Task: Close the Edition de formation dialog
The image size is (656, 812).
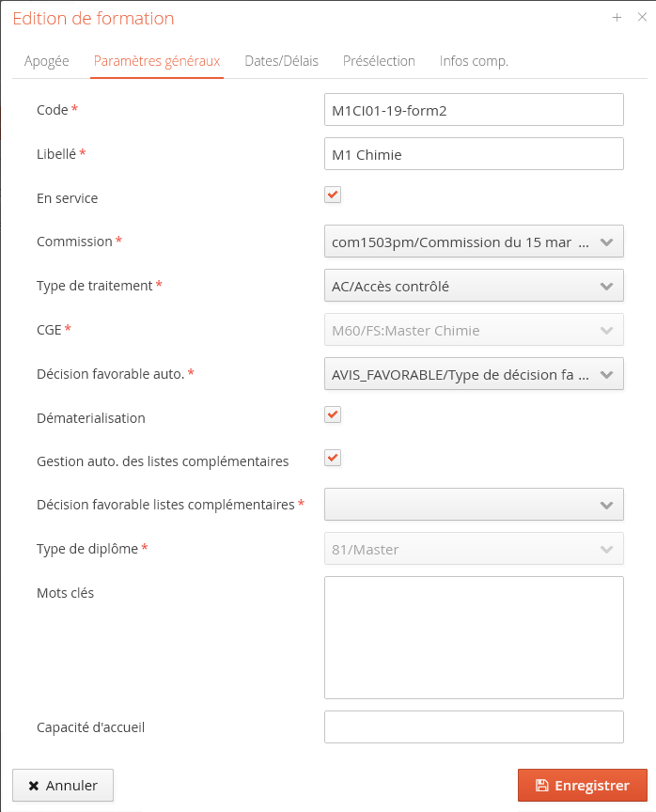Action: pos(642,17)
